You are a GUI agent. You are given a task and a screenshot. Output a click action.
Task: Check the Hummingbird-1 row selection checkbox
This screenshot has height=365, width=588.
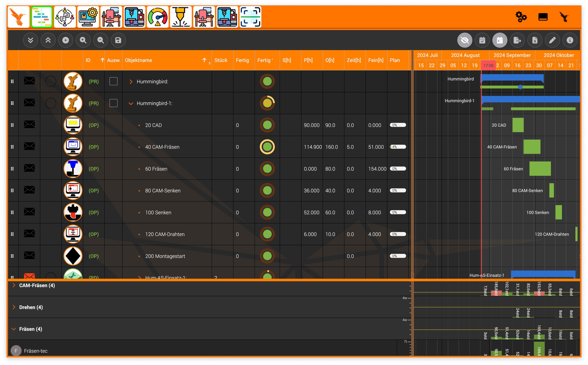(113, 103)
